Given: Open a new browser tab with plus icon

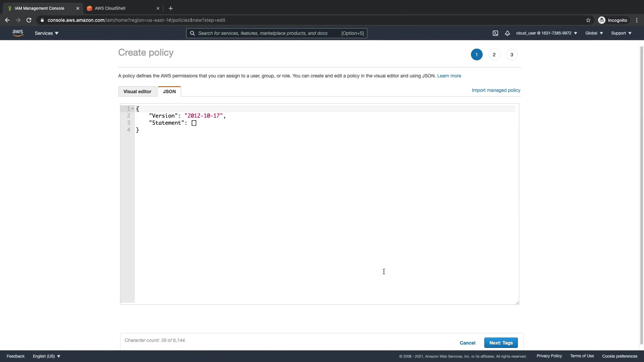Looking at the screenshot, I should (x=171, y=8).
